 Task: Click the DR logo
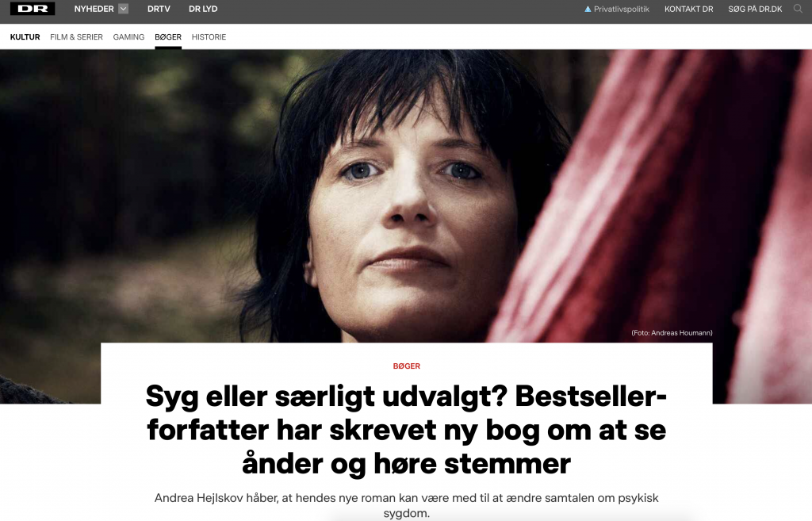32,9
